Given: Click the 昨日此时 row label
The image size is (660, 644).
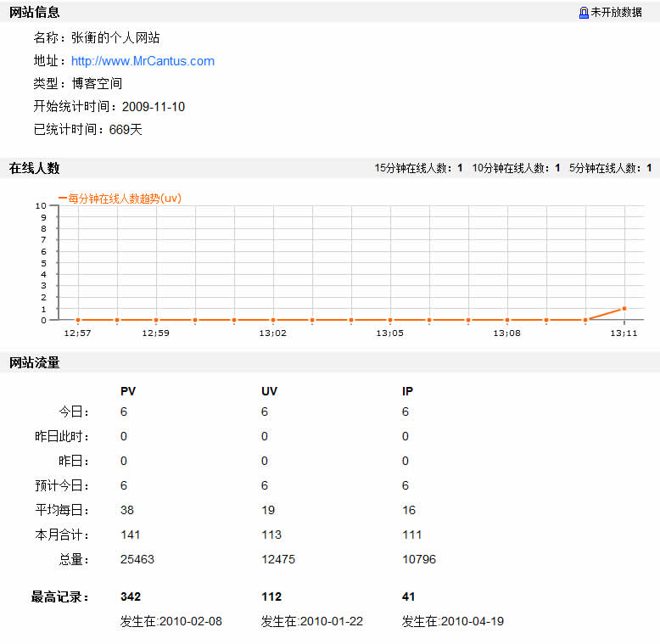Looking at the screenshot, I should click(62, 436).
